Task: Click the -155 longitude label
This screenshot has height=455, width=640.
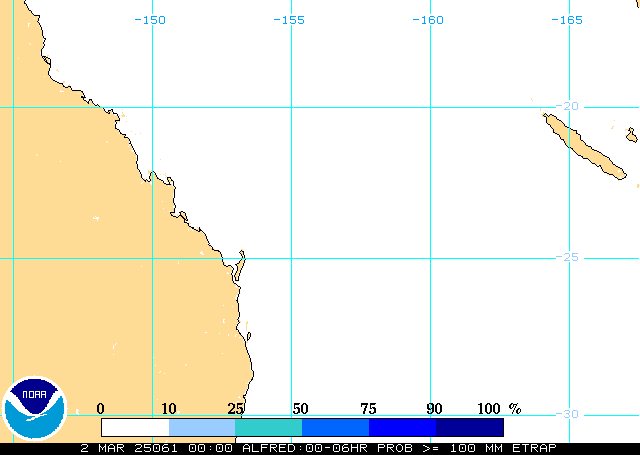Action: (289, 20)
